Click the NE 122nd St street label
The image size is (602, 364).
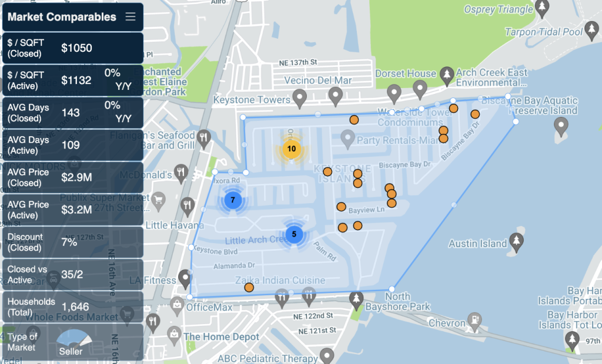point(313,316)
